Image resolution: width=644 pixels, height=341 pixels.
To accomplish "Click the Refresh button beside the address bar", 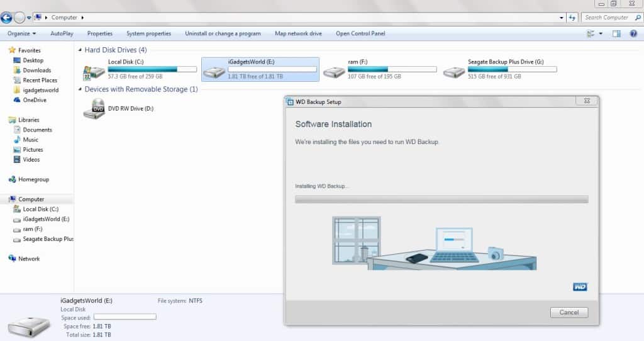I will coord(572,18).
